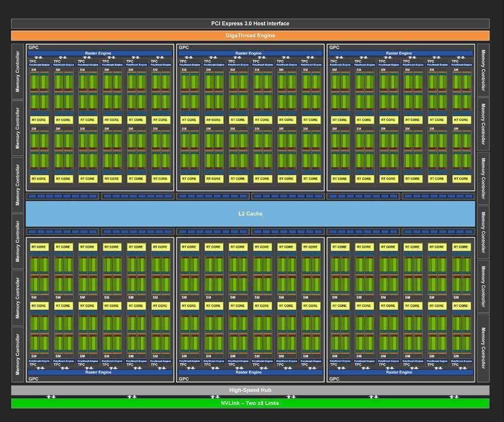The width and height of the screenshot is (504, 422).
Task: Select the topmost Memory Controller on the right edge
Action: pos(483,70)
